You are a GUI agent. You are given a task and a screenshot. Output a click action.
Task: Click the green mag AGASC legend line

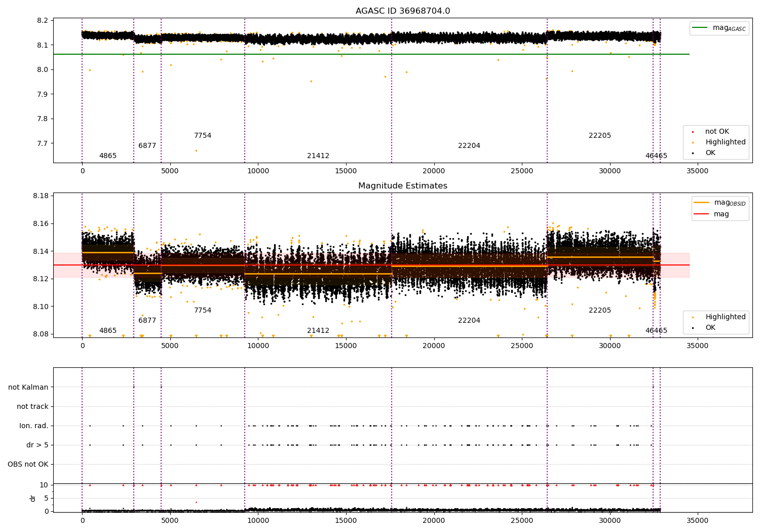point(700,28)
